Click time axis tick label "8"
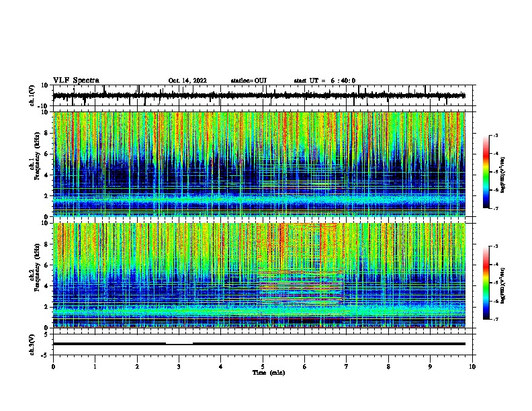This screenshot has height=411, width=532. 388,367
